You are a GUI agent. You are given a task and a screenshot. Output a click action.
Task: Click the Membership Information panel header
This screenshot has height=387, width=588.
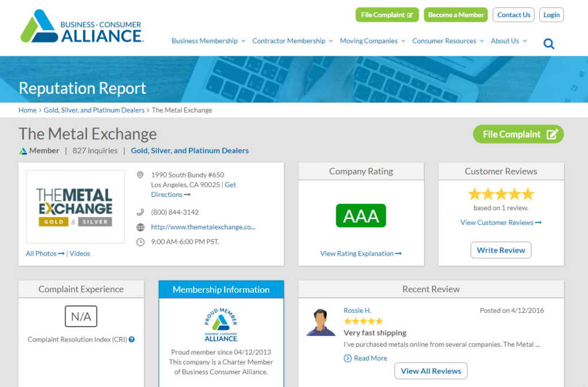(221, 289)
